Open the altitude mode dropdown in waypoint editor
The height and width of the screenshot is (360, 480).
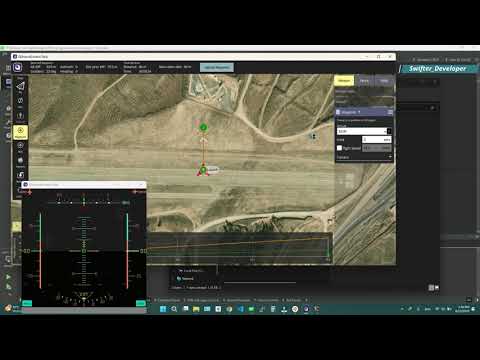364,131
